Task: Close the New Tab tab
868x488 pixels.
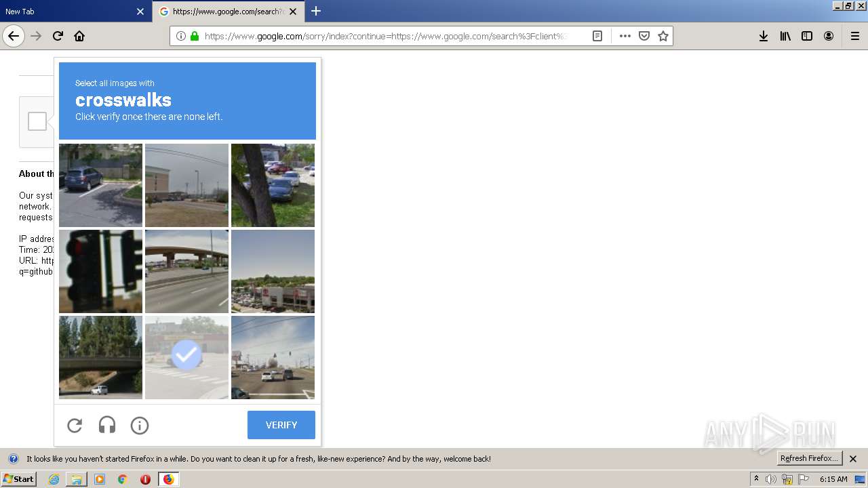Action: [x=140, y=12]
